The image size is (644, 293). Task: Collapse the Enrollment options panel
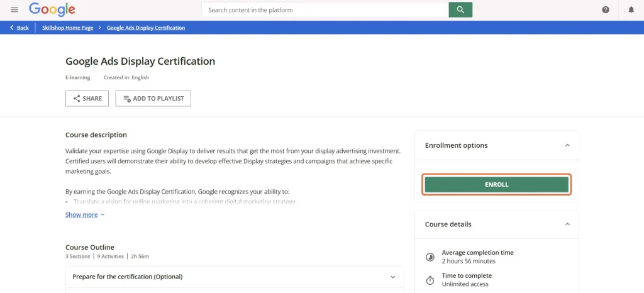(x=567, y=145)
